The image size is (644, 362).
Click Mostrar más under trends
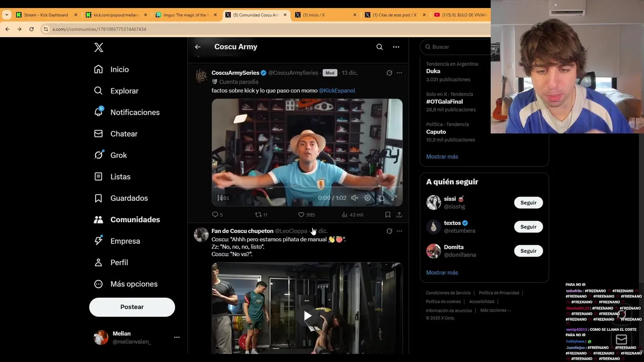(442, 156)
